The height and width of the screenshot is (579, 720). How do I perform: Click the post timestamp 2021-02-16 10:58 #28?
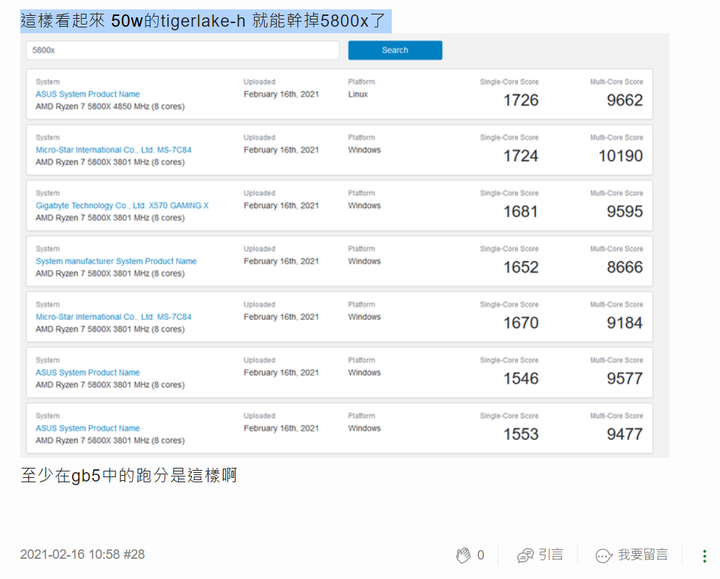(x=82, y=555)
